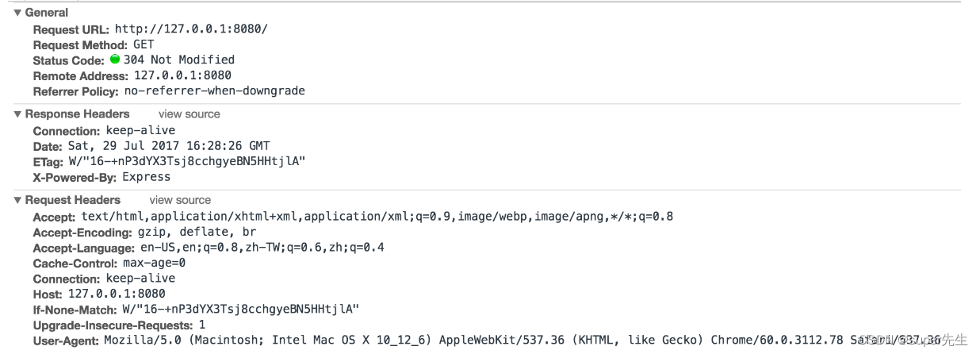980x354 pixels.
Task: Collapse the Request Headers section
Action: (17, 200)
